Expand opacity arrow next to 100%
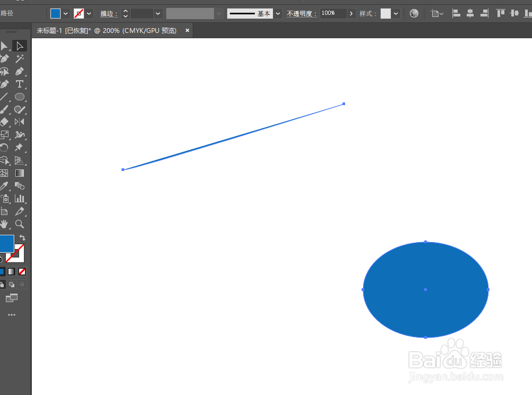Image resolution: width=532 pixels, height=395 pixels. coord(351,14)
